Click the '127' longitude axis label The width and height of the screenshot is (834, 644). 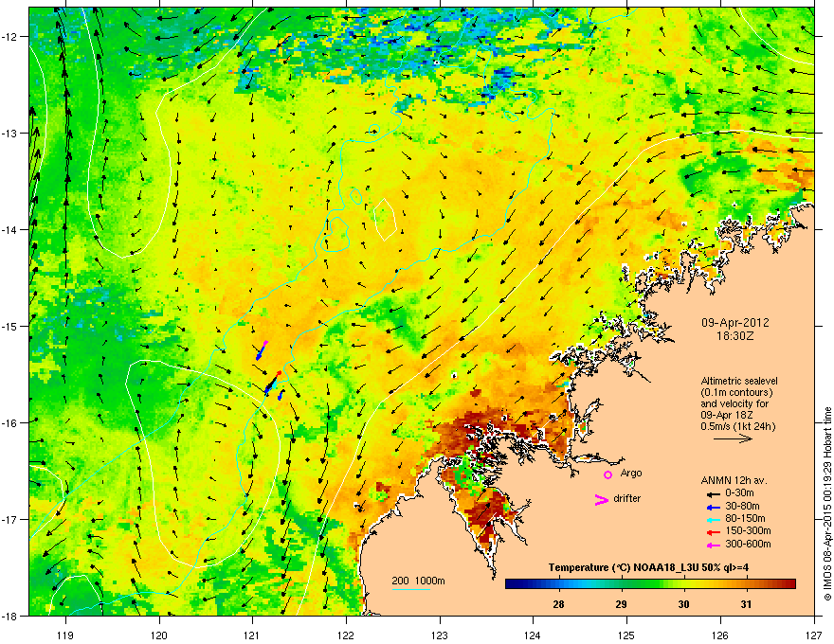point(814,635)
